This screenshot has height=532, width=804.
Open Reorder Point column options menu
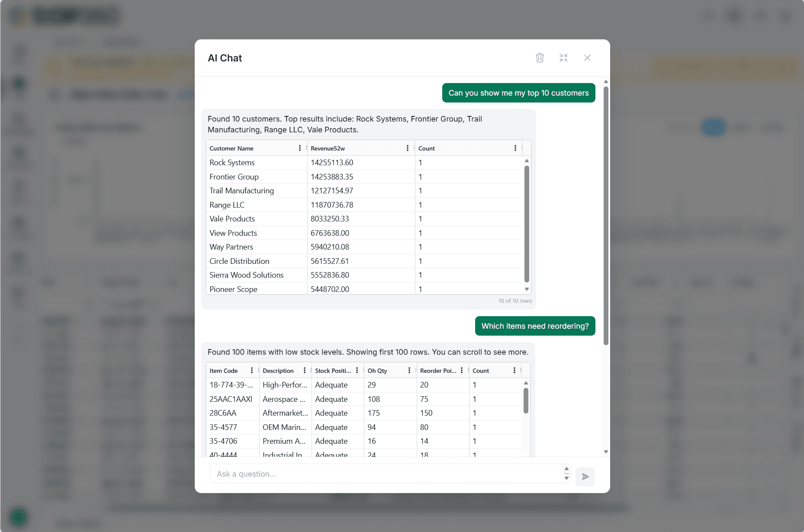(x=462, y=371)
